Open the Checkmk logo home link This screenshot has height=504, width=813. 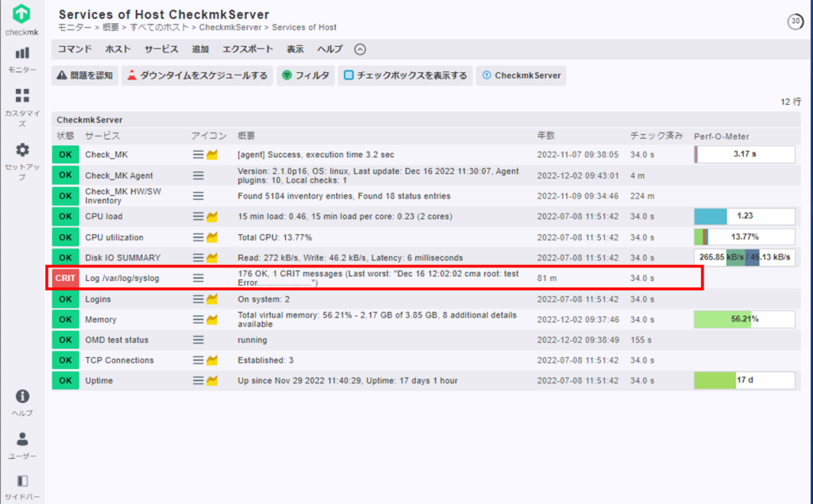pyautogui.click(x=21, y=20)
